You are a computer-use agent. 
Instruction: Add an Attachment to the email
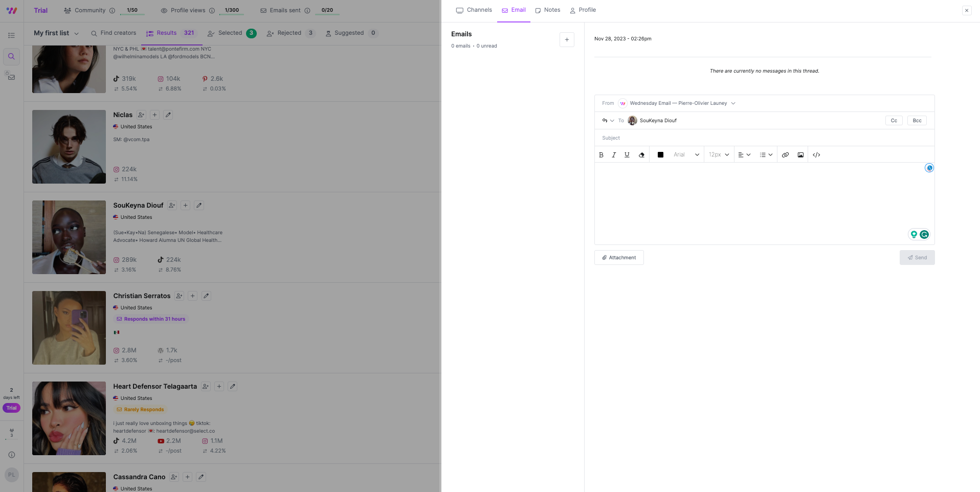619,257
